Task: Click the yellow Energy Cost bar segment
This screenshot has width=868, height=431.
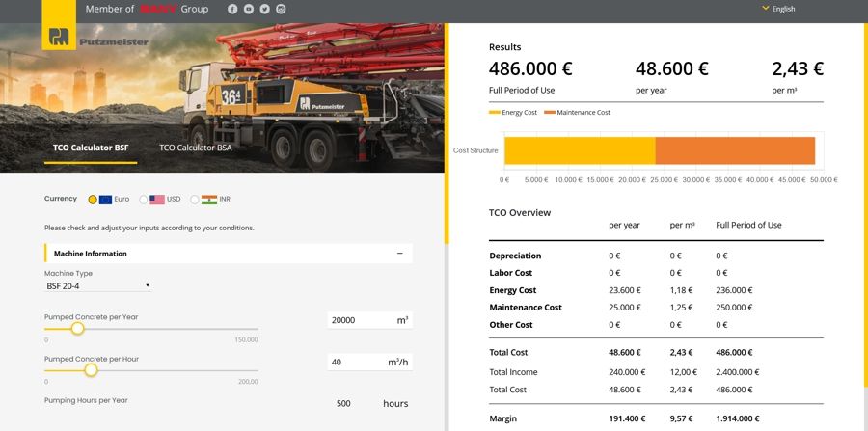Action: coord(580,150)
